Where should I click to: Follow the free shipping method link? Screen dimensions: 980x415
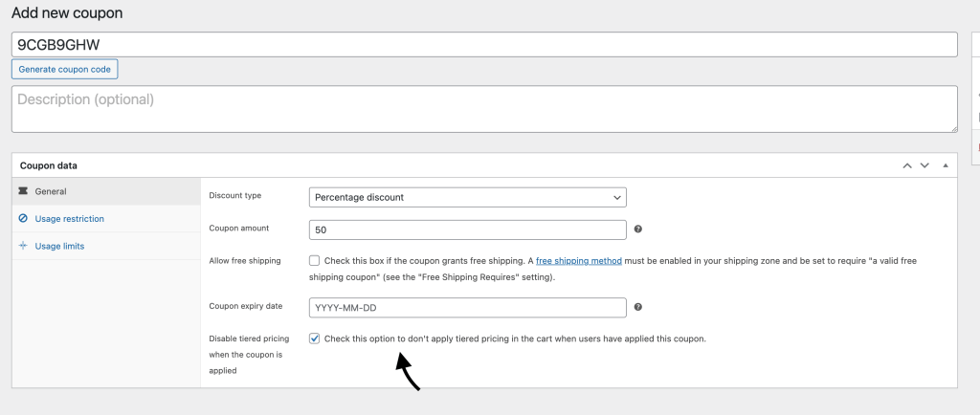[578, 261]
